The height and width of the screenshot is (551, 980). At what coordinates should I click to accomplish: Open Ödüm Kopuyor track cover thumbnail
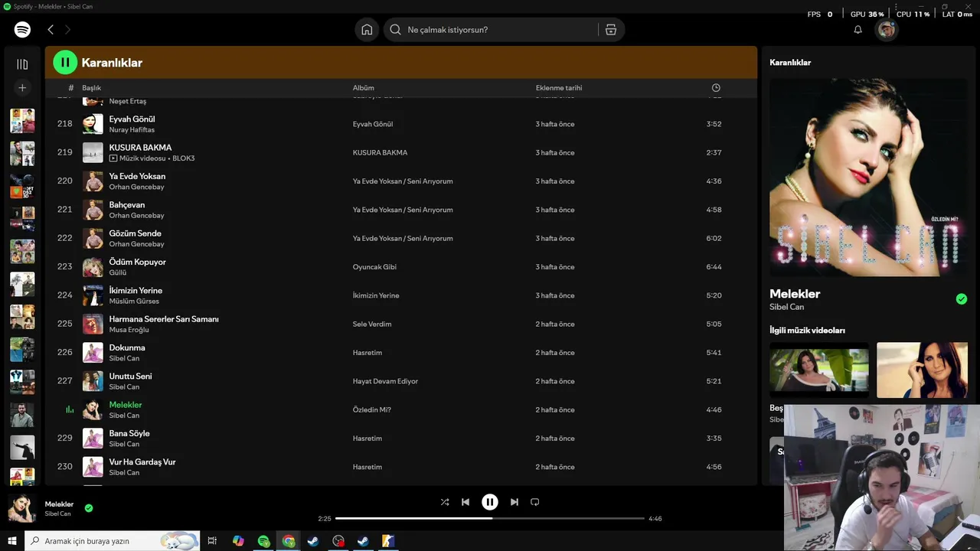[x=93, y=267]
